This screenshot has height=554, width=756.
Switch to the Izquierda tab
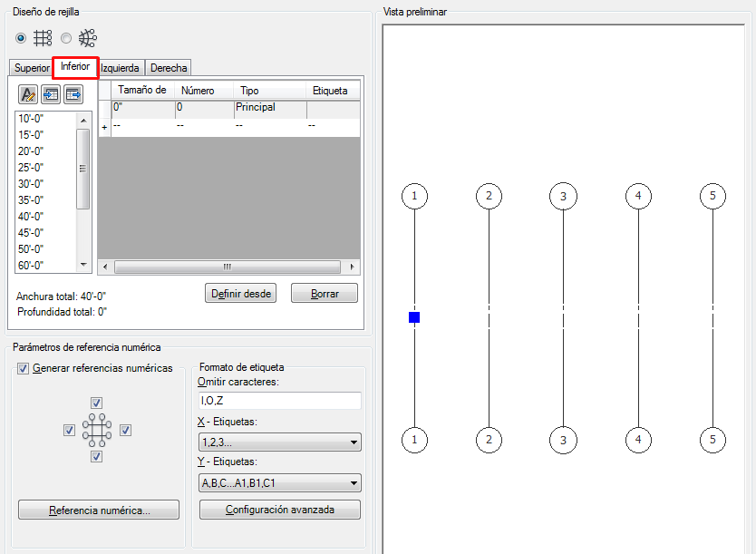pyautogui.click(x=121, y=67)
